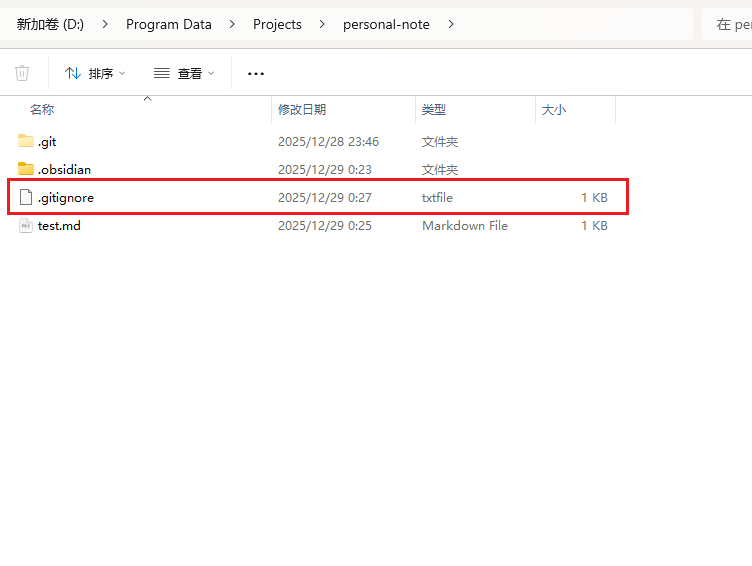The width and height of the screenshot is (752, 566).
Task: Go to Program Data breadcrumb
Action: point(168,24)
